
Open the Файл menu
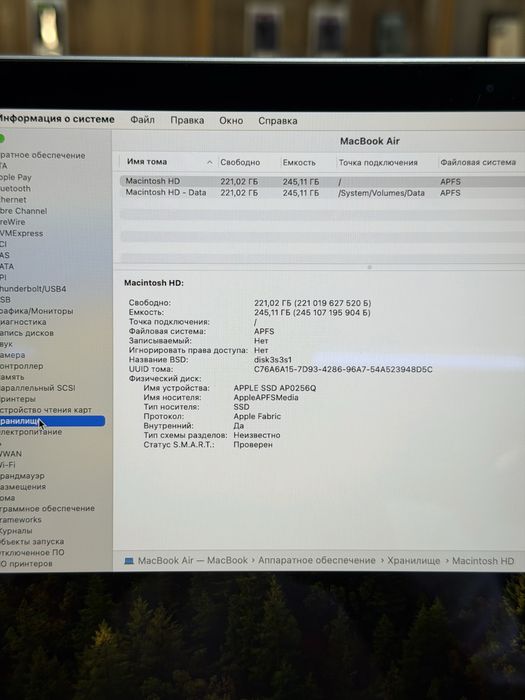[142, 120]
